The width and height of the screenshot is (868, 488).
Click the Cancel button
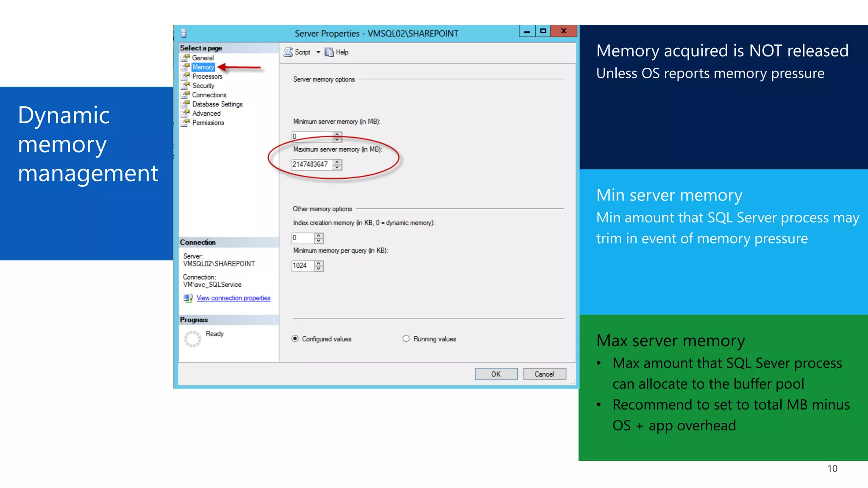pos(544,374)
